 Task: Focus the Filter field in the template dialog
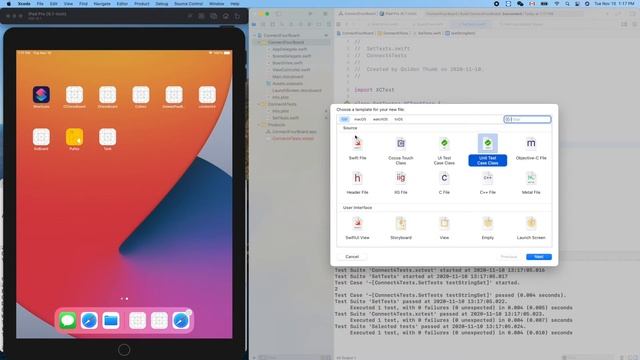[x=527, y=119]
